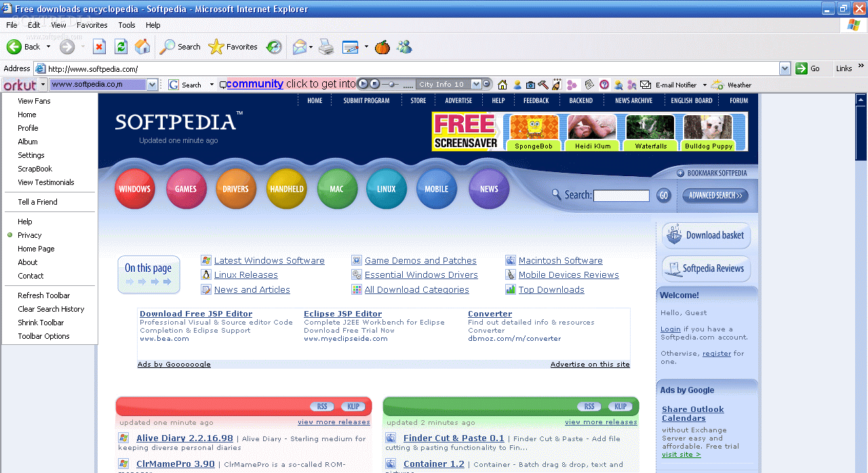Go to the Home page icon
Image resolution: width=868 pixels, height=473 pixels.
[142, 47]
